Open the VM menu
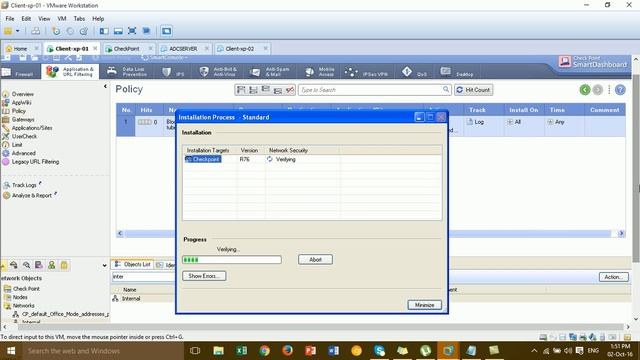The width and height of the screenshot is (640, 360). [x=62, y=19]
